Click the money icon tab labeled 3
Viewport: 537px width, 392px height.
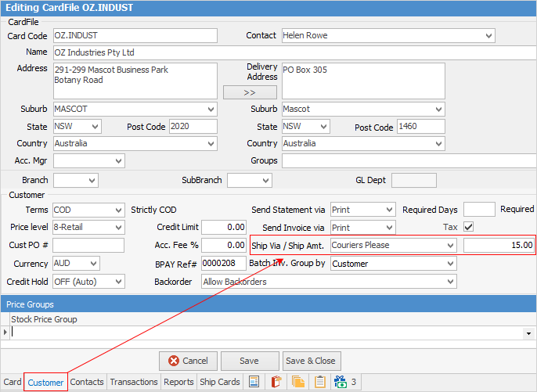point(345,383)
